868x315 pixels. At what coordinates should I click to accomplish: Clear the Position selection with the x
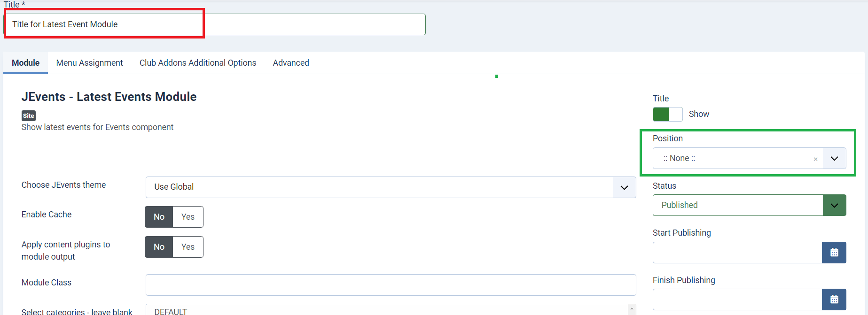pyautogui.click(x=815, y=159)
